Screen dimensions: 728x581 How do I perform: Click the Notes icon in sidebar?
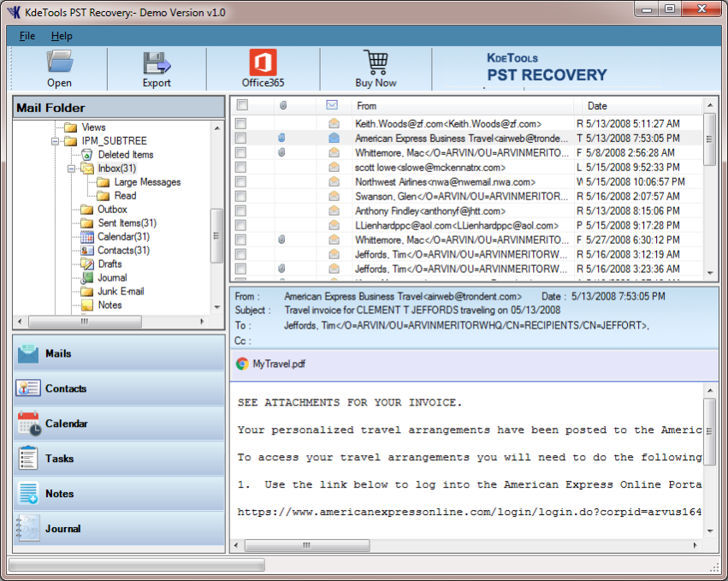click(28, 493)
